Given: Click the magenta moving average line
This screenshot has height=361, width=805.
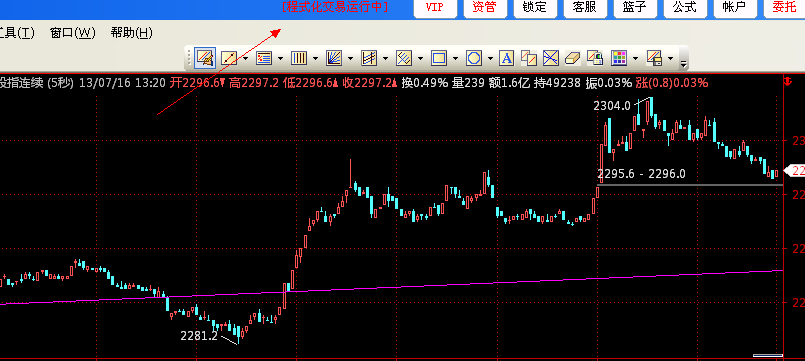Looking at the screenshot, I should (x=391, y=288).
